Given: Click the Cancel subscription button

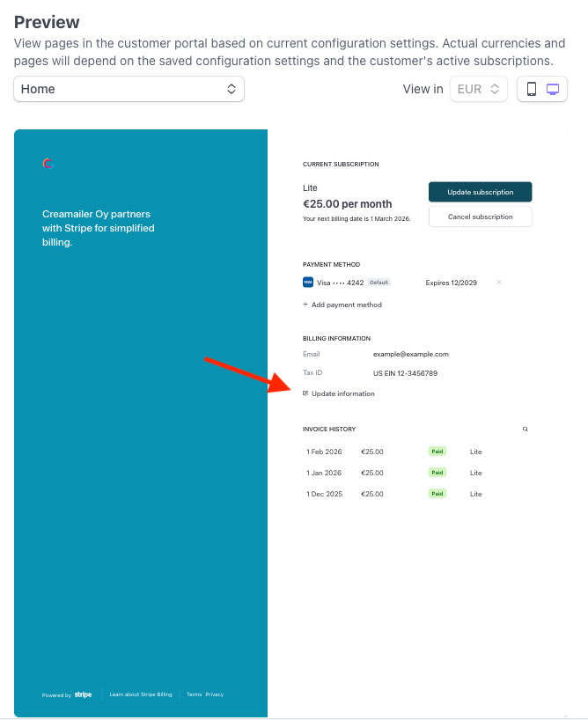Looking at the screenshot, I should pos(481,217).
